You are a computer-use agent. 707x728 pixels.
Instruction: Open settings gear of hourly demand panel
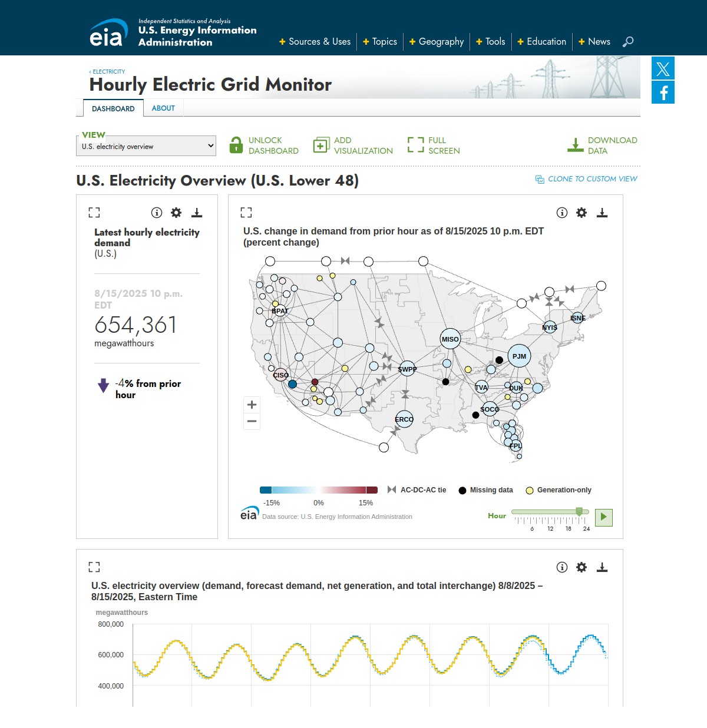(176, 213)
